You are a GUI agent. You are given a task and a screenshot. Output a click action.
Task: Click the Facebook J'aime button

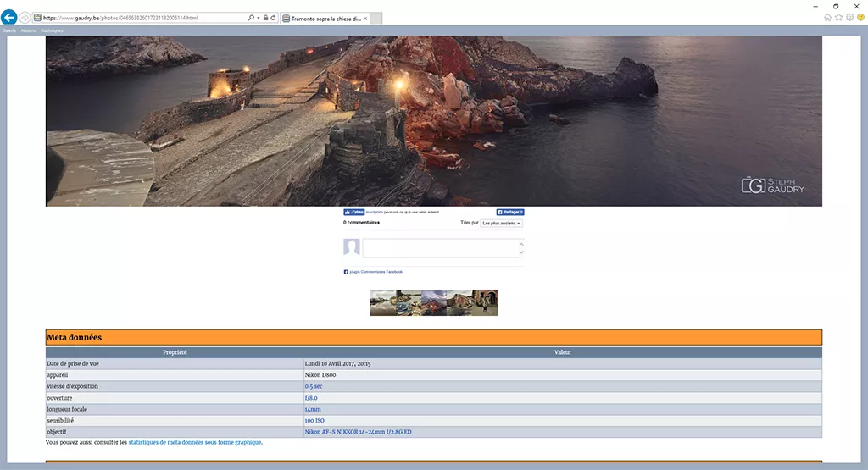point(353,212)
